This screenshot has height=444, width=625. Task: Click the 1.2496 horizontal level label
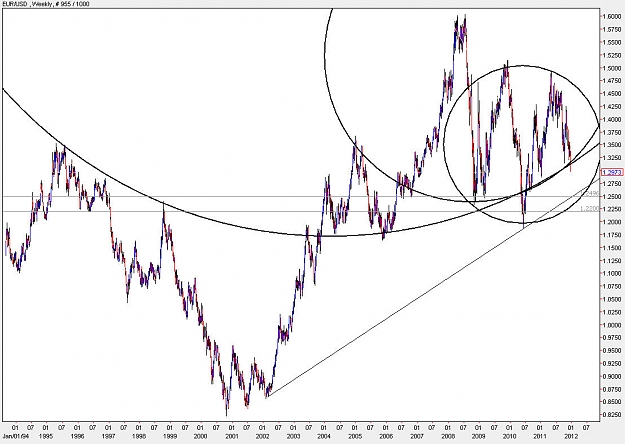(590, 193)
